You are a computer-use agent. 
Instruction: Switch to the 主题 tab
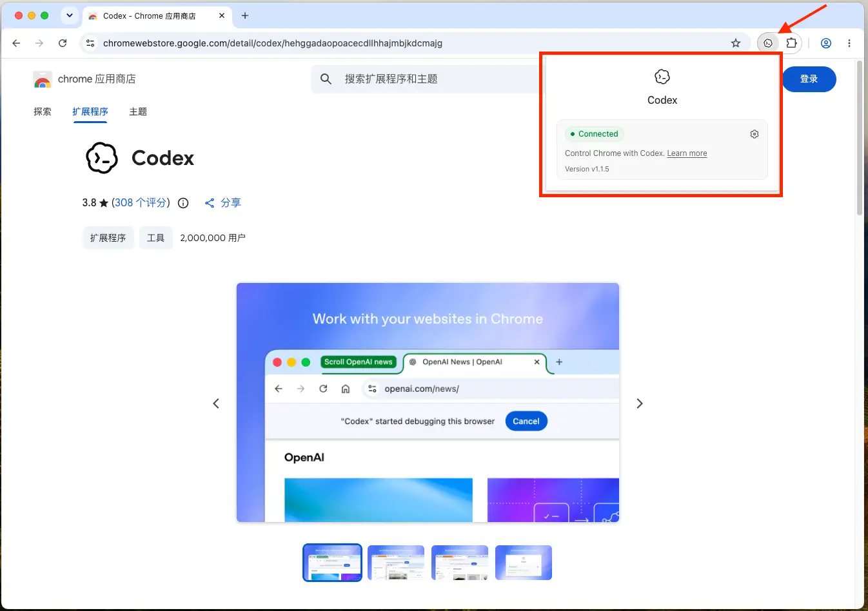[138, 112]
